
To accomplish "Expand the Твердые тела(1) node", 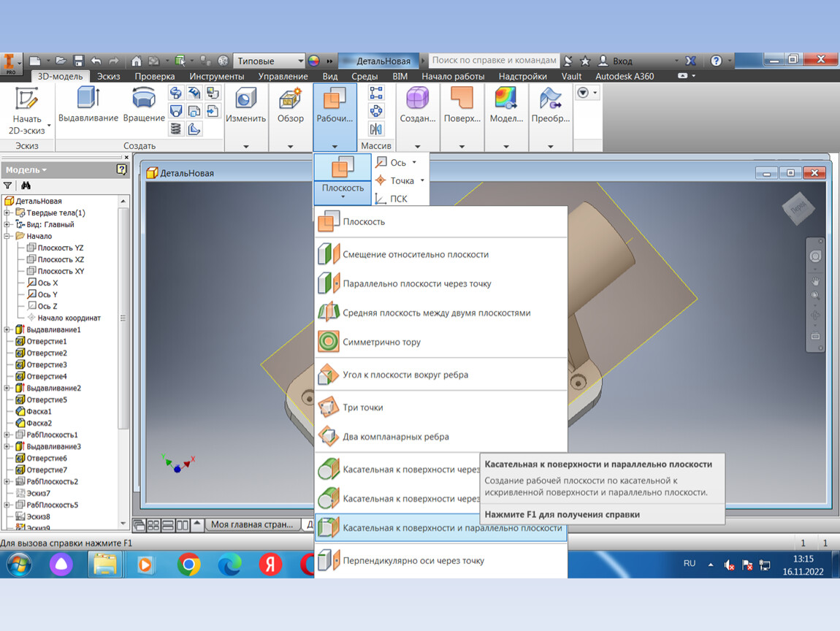I will pyautogui.click(x=7, y=213).
